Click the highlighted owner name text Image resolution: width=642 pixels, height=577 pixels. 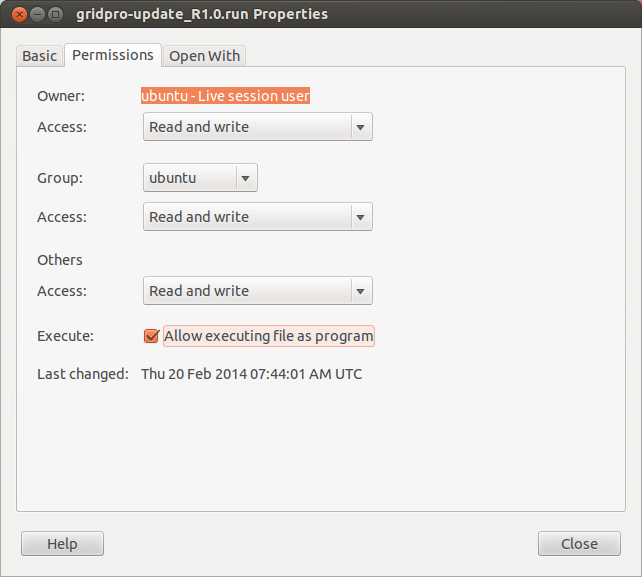(225, 96)
